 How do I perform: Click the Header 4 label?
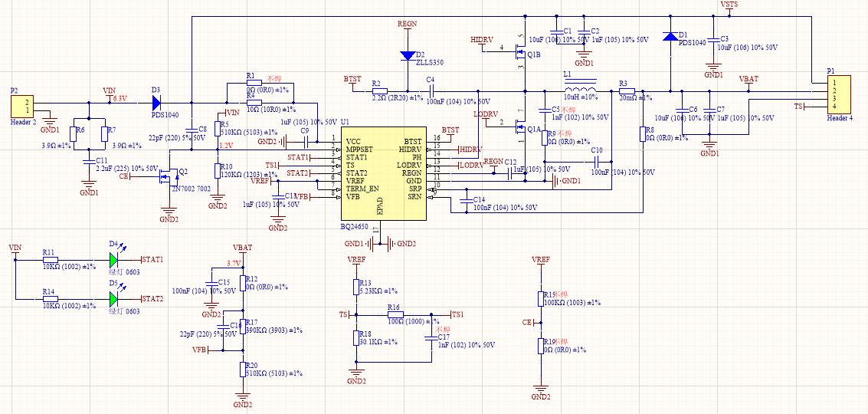(x=841, y=118)
